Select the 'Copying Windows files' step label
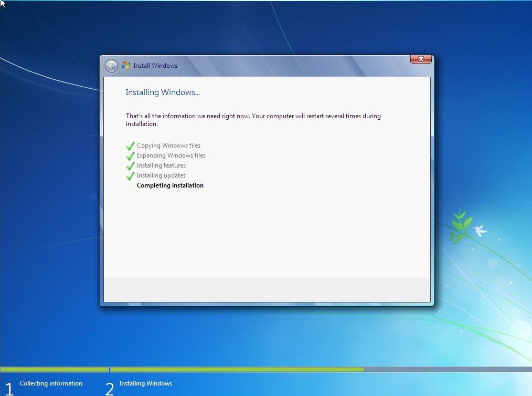532x396 pixels. [x=168, y=145]
